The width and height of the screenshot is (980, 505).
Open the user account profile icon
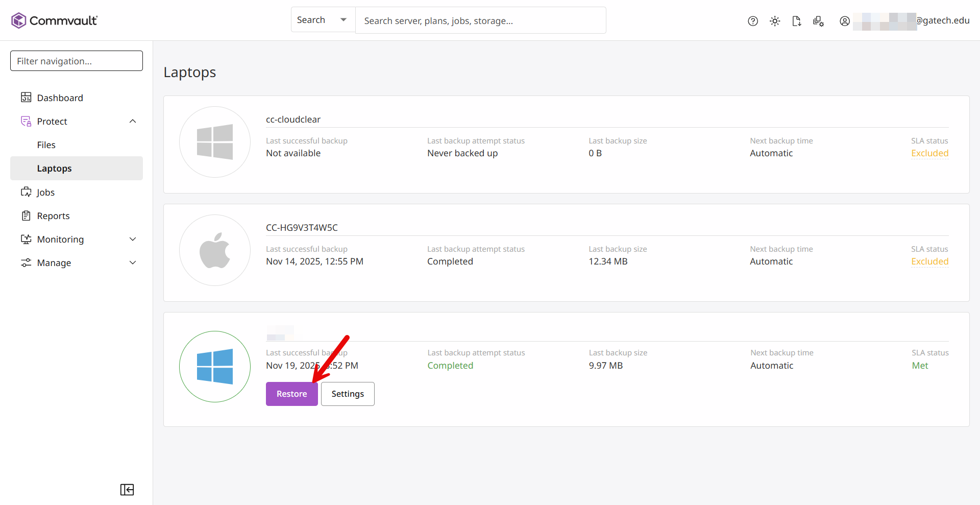pos(845,21)
